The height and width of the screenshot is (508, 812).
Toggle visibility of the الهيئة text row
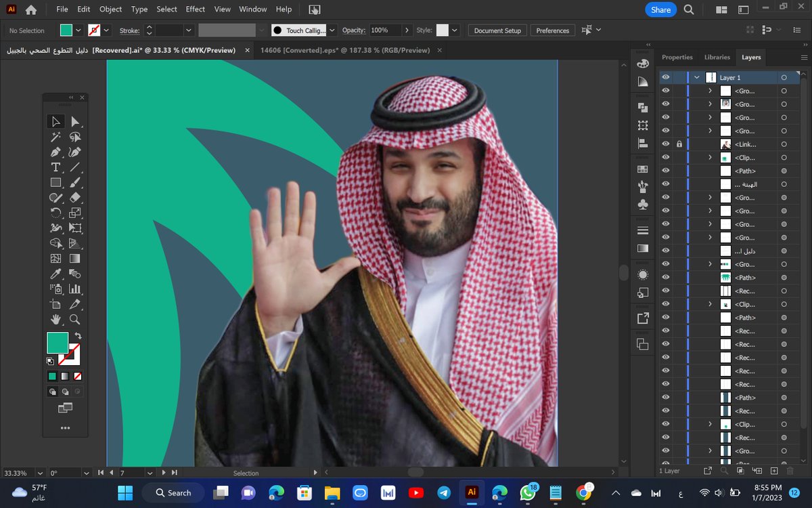coord(666,184)
